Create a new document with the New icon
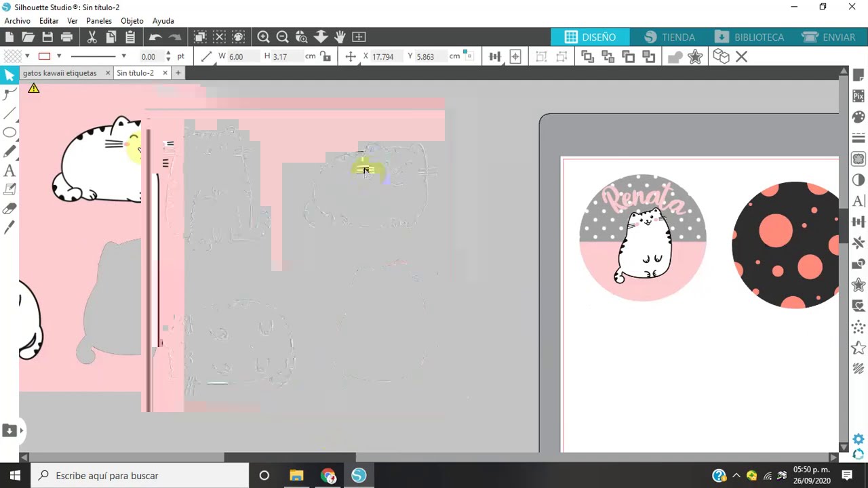The width and height of the screenshot is (868, 488). [x=9, y=37]
